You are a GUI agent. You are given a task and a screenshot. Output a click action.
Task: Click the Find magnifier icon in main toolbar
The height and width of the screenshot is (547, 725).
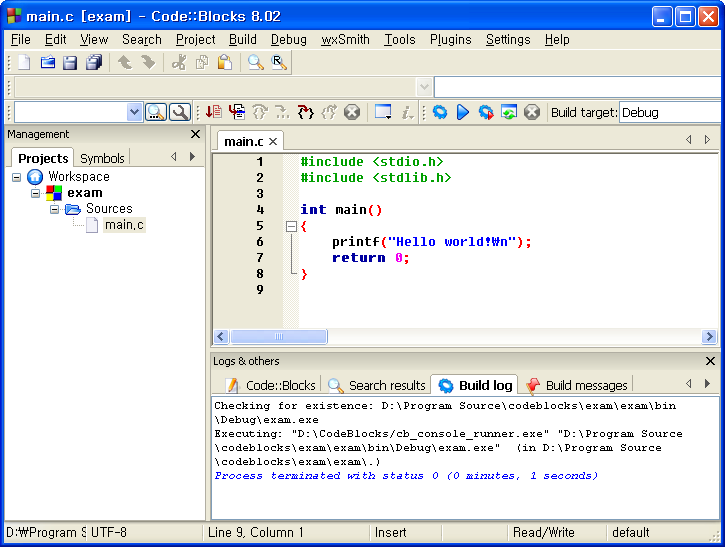pyautogui.click(x=256, y=63)
